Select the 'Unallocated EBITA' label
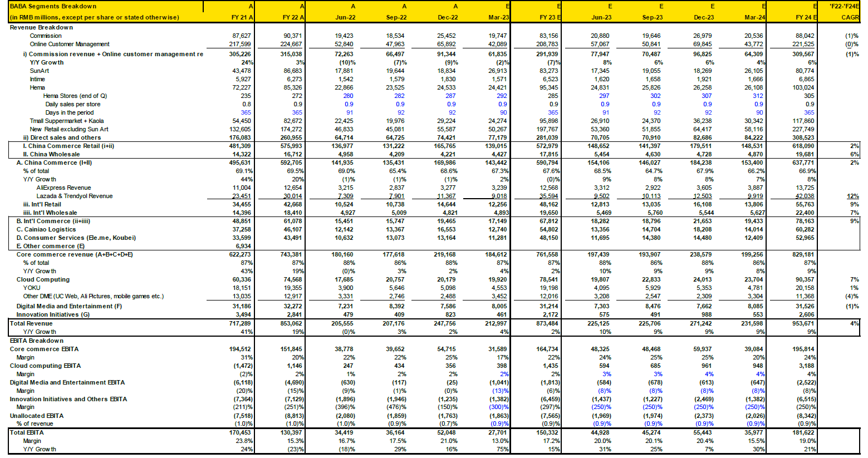The height and width of the screenshot is (458, 868). (x=37, y=416)
